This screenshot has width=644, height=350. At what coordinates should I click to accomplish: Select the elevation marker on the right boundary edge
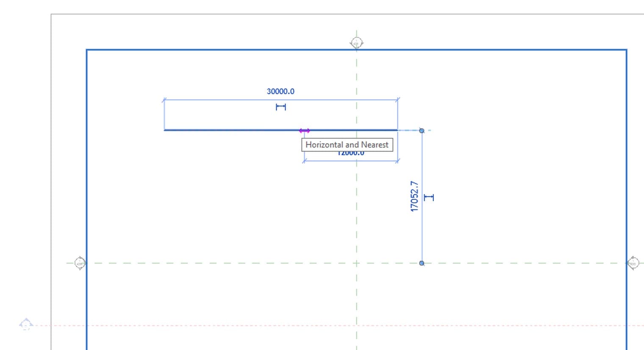click(633, 263)
